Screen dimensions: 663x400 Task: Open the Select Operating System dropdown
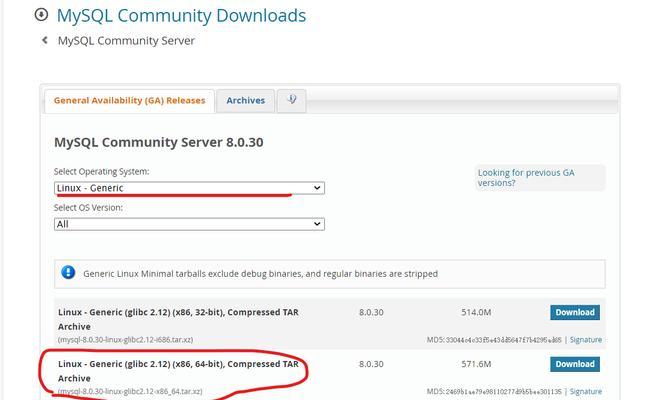189,188
